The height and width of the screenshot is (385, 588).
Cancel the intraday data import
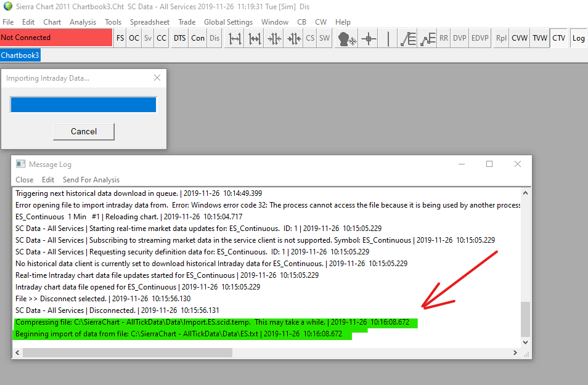pyautogui.click(x=84, y=132)
